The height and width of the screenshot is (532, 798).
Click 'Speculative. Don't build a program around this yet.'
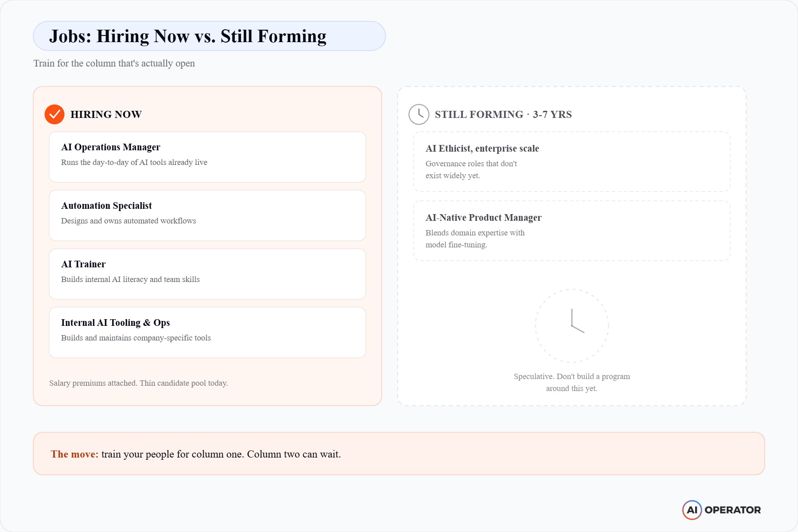tap(572, 382)
